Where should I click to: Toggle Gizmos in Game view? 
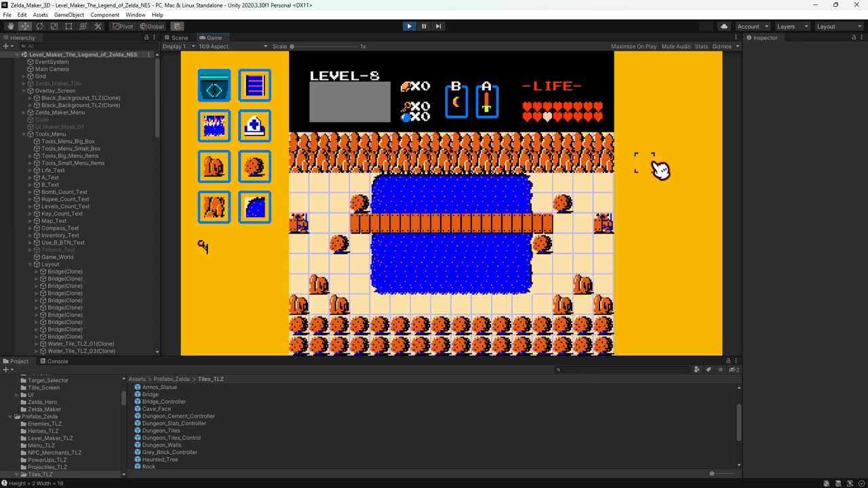(722, 46)
